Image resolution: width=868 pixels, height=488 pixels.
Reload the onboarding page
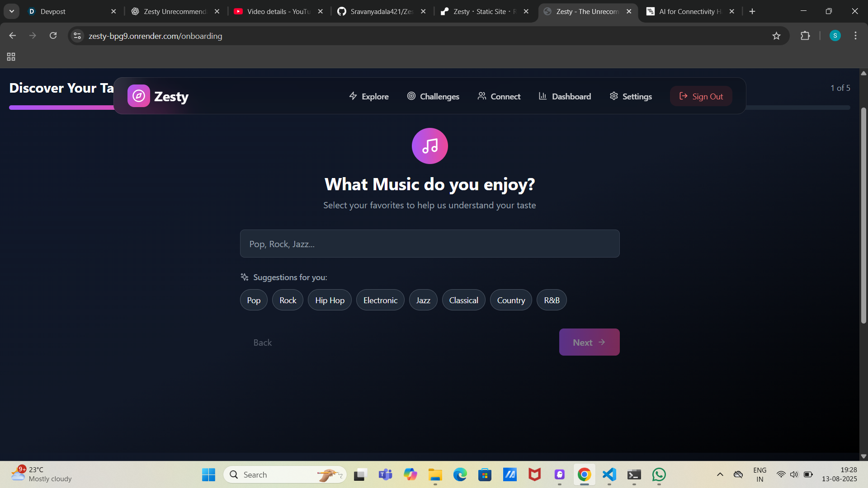click(53, 36)
